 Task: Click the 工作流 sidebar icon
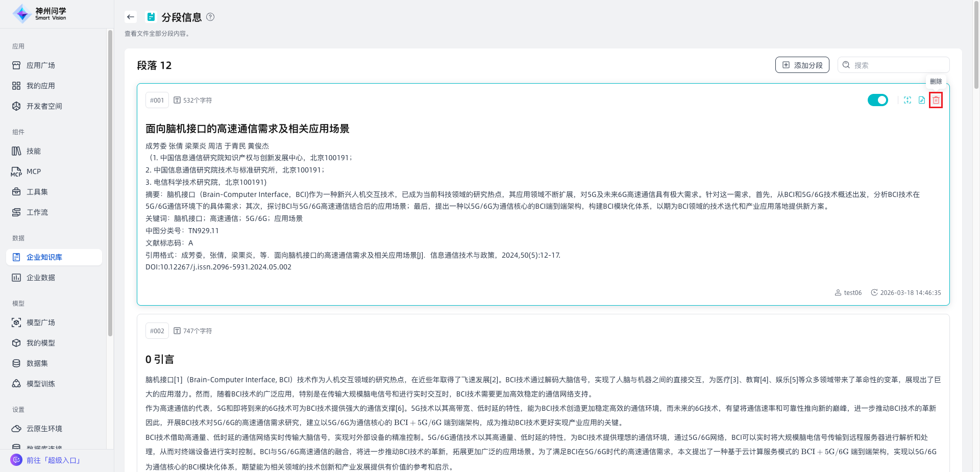tap(16, 212)
